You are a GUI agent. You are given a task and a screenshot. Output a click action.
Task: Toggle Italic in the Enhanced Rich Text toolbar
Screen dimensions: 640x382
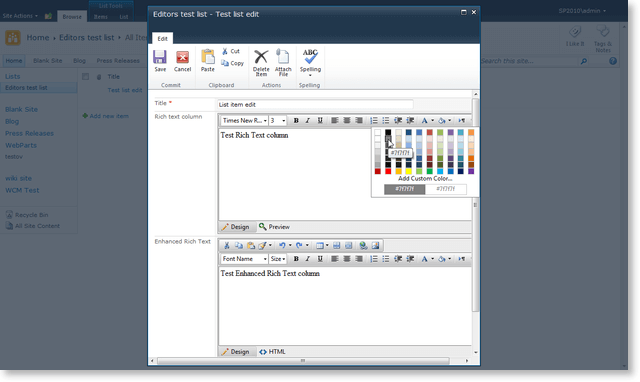[308, 259]
